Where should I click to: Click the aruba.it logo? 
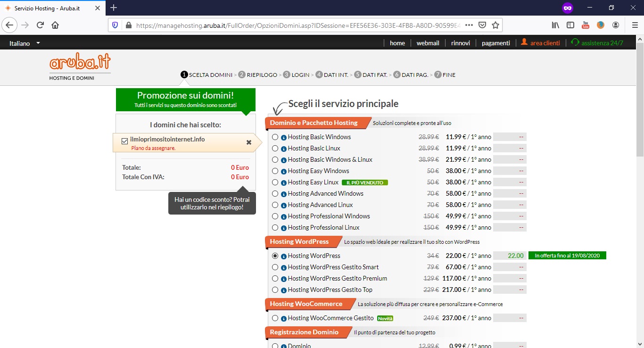pos(80,62)
